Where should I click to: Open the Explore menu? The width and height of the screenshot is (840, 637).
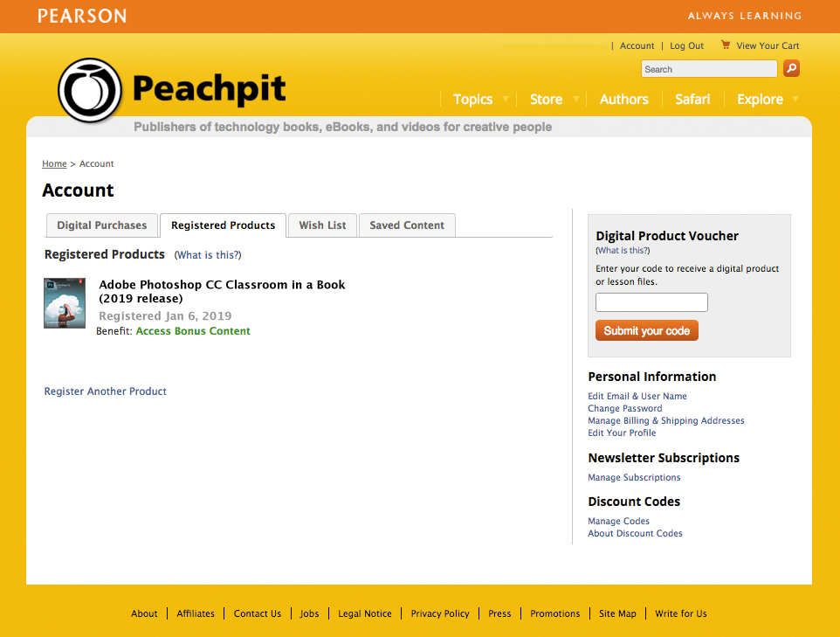pos(760,100)
